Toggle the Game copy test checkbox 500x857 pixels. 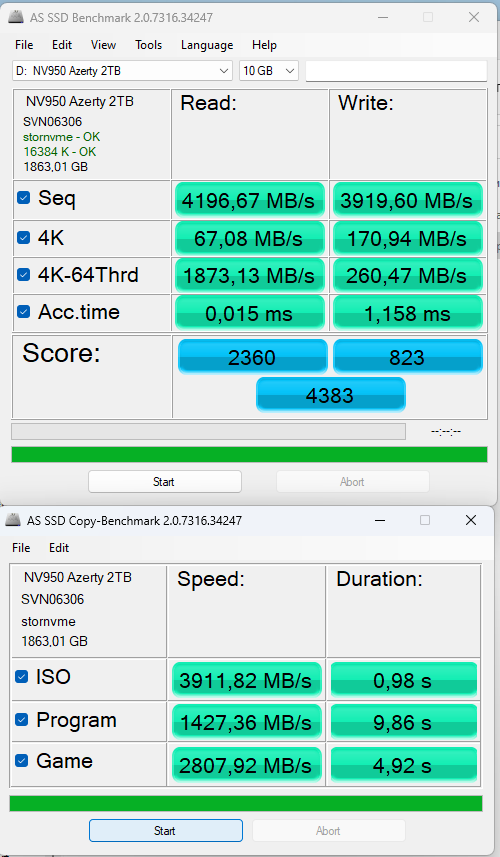(x=21, y=760)
